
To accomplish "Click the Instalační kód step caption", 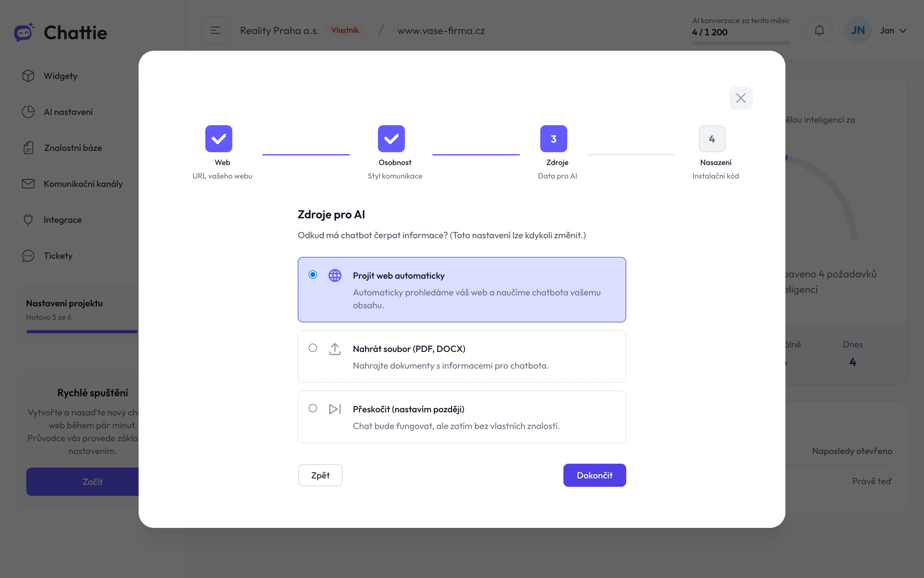I will pyautogui.click(x=715, y=176).
